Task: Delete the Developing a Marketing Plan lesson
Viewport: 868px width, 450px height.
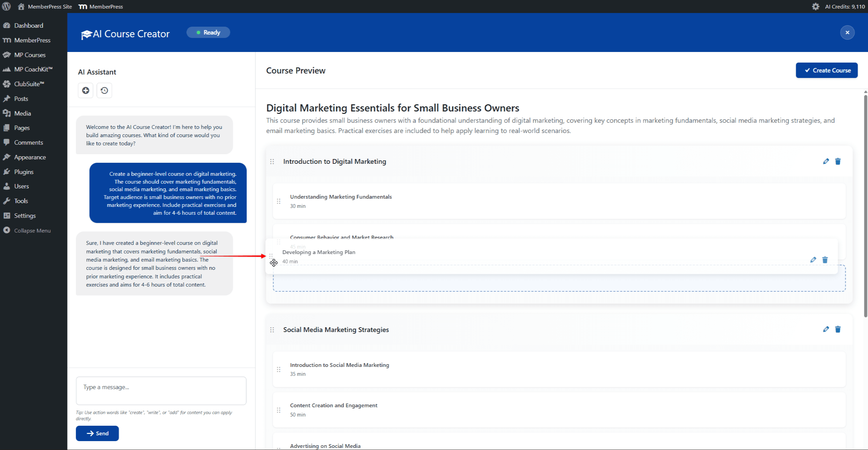Action: (x=825, y=260)
